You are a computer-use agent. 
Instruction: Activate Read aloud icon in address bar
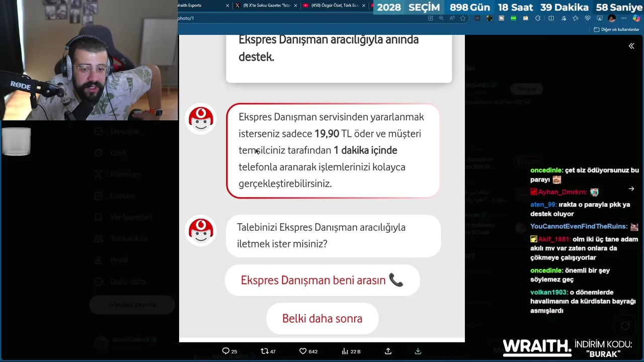(452, 18)
